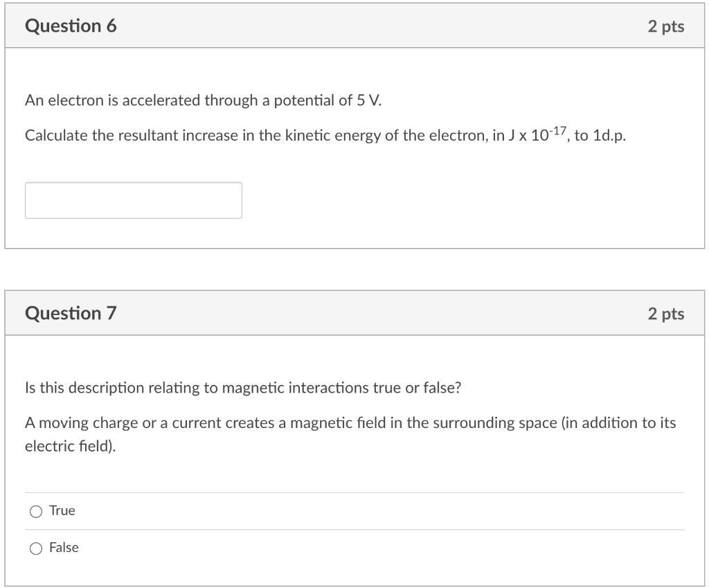Click the Question 6 heading
709x588 pixels.
pos(71,26)
